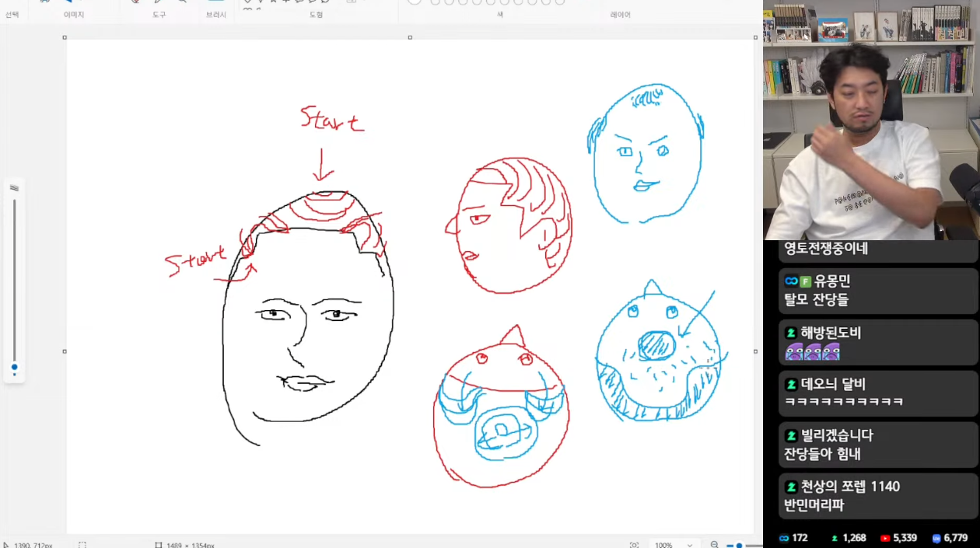Click the fit to window icon
The image size is (980, 548).
(635, 545)
